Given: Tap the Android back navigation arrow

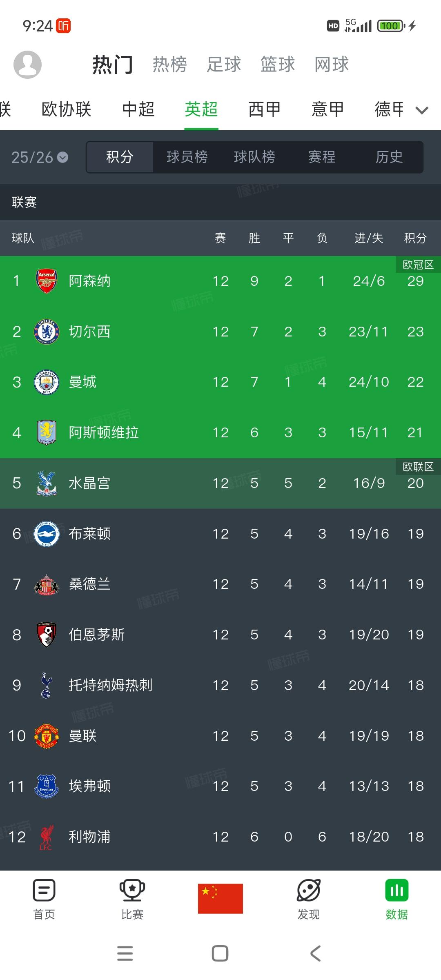Looking at the screenshot, I should pos(316,954).
